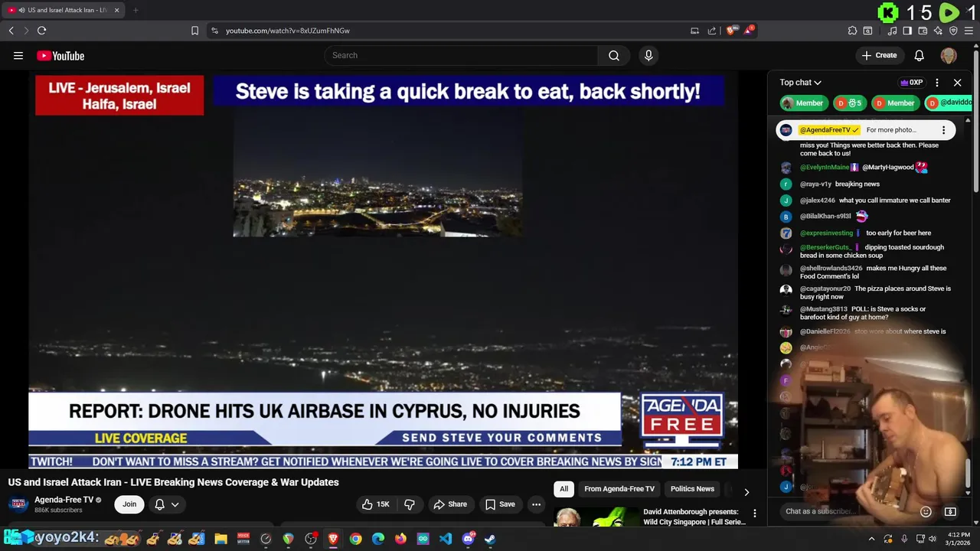980x551 pixels.
Task: Select the D chip showing 5
Action: 848,103
